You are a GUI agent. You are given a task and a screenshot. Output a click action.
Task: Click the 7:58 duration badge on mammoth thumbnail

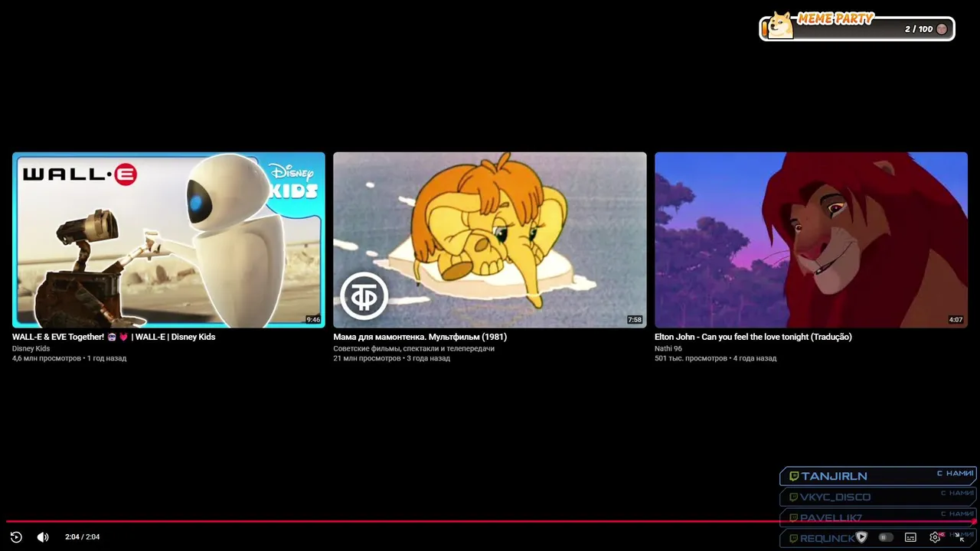[635, 320]
